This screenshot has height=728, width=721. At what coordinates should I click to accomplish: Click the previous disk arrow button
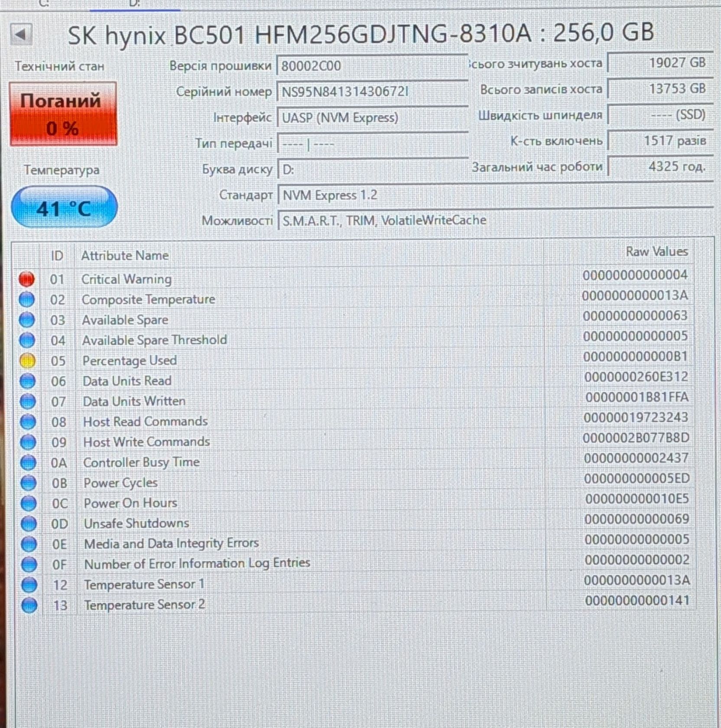click(21, 34)
